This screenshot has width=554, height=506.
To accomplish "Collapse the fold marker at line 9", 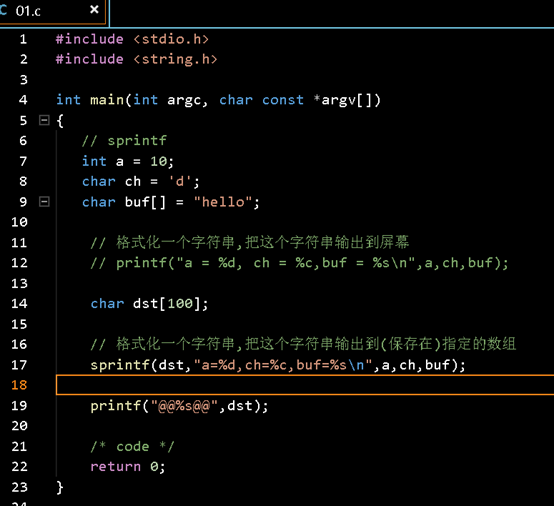I will coord(44,202).
